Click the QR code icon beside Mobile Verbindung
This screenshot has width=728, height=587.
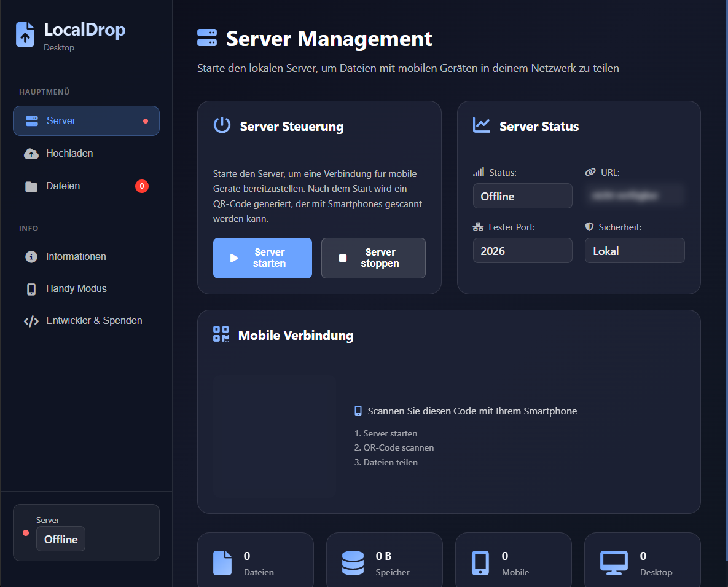(221, 334)
